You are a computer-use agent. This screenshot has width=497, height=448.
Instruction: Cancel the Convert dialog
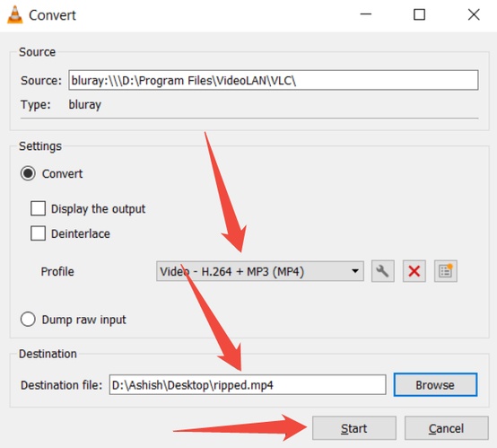click(x=446, y=428)
